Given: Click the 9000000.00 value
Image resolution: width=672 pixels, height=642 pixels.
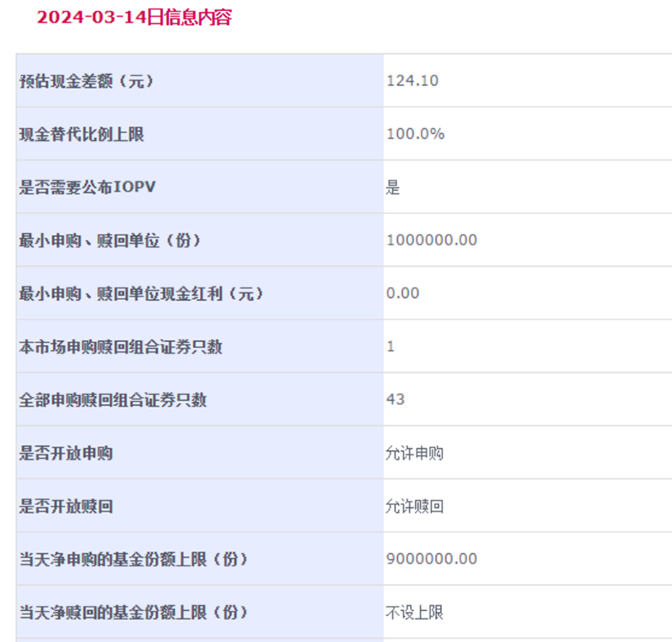Looking at the screenshot, I should [x=432, y=560].
